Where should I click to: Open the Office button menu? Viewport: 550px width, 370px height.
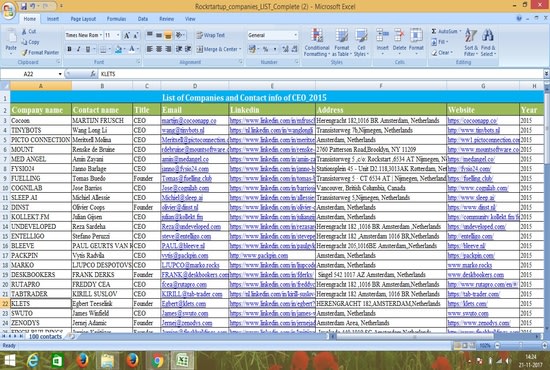(8, 11)
